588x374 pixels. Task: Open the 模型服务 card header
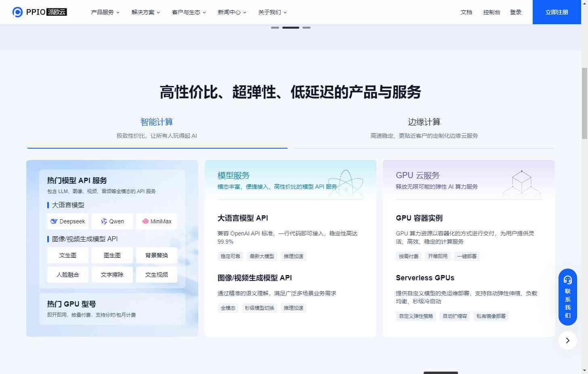290,180
